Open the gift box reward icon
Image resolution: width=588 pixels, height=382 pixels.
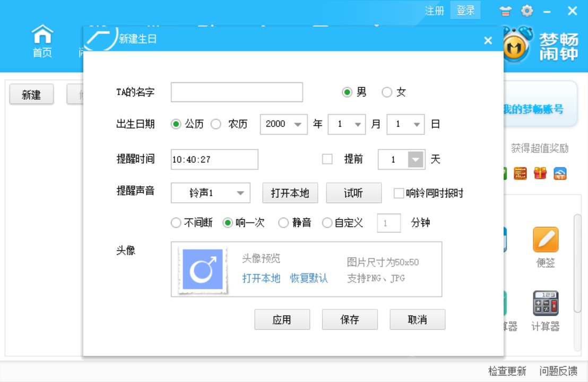540,173
